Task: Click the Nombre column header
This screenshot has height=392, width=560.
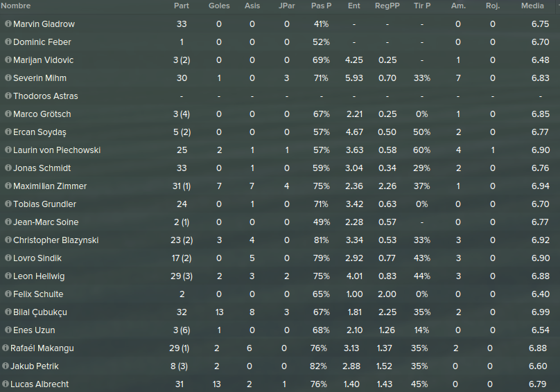Action: (x=16, y=6)
